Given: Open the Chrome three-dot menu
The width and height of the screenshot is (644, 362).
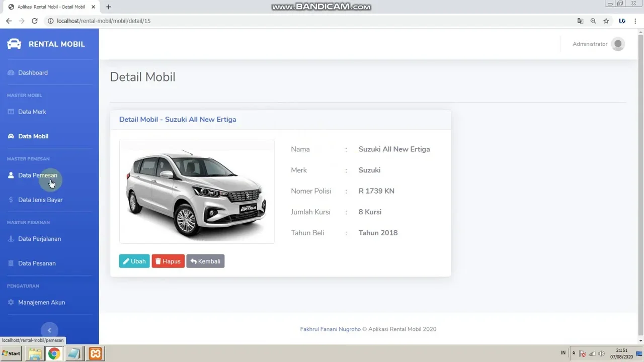Looking at the screenshot, I should pyautogui.click(x=636, y=21).
